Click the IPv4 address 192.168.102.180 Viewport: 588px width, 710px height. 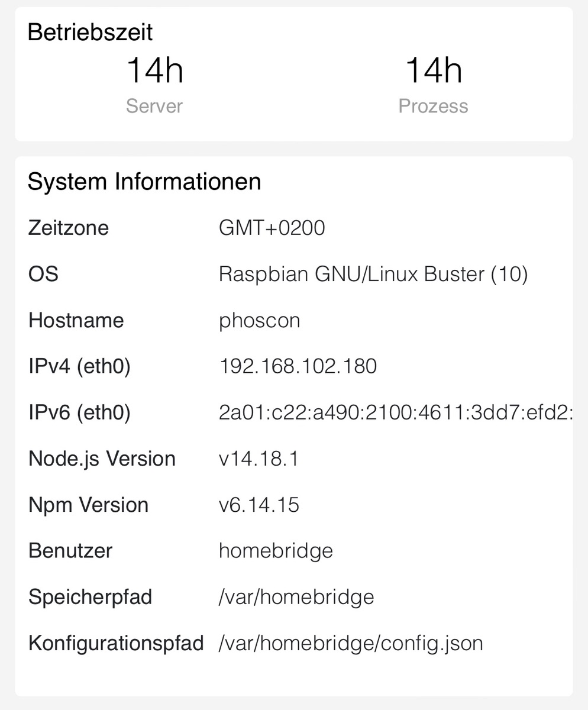(298, 366)
